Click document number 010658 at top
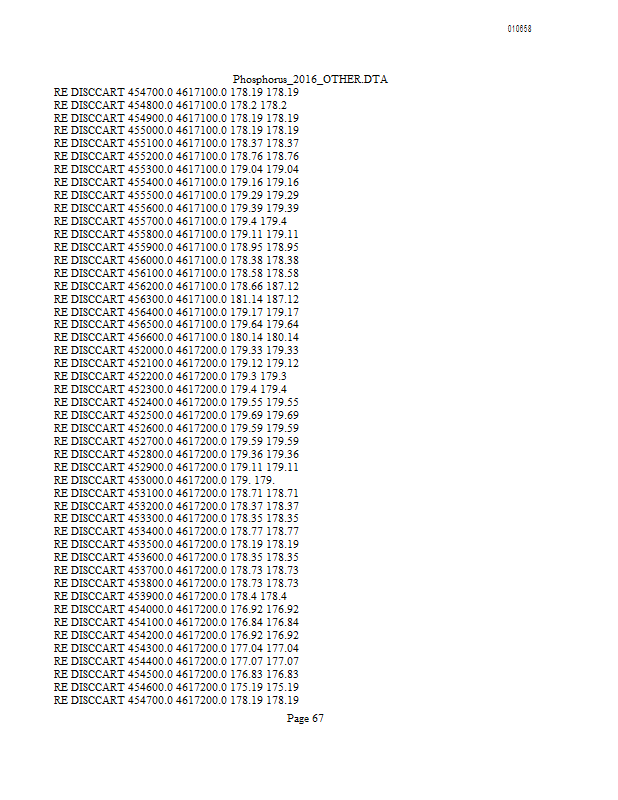This screenshot has width=618, height=800. click(520, 29)
